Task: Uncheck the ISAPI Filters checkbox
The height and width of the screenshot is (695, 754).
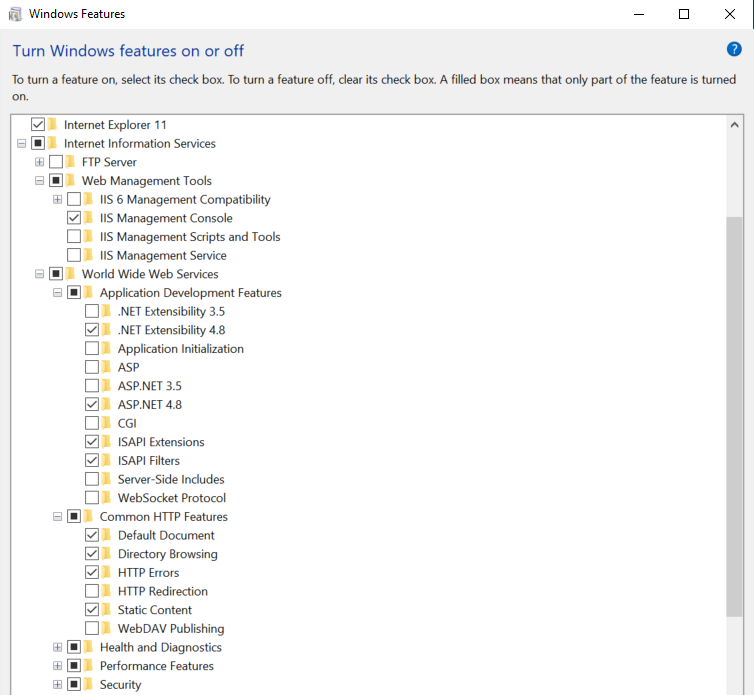Action: pos(92,460)
